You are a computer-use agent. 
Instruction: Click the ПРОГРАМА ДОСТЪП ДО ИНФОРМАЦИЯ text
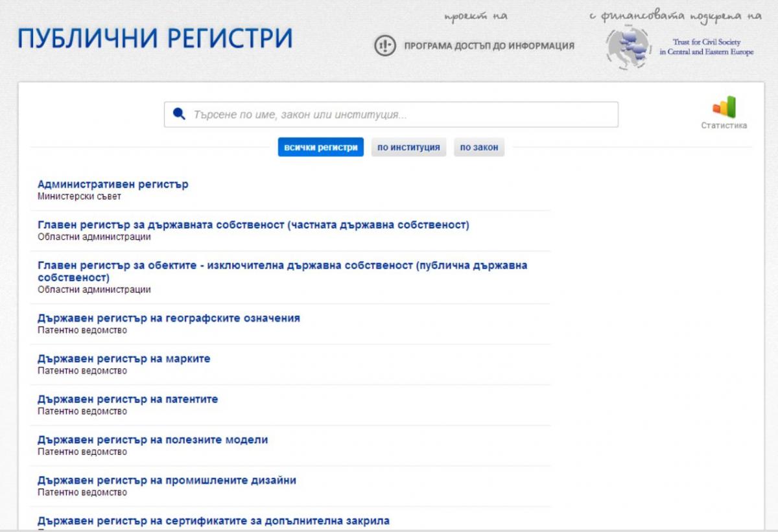[x=489, y=46]
